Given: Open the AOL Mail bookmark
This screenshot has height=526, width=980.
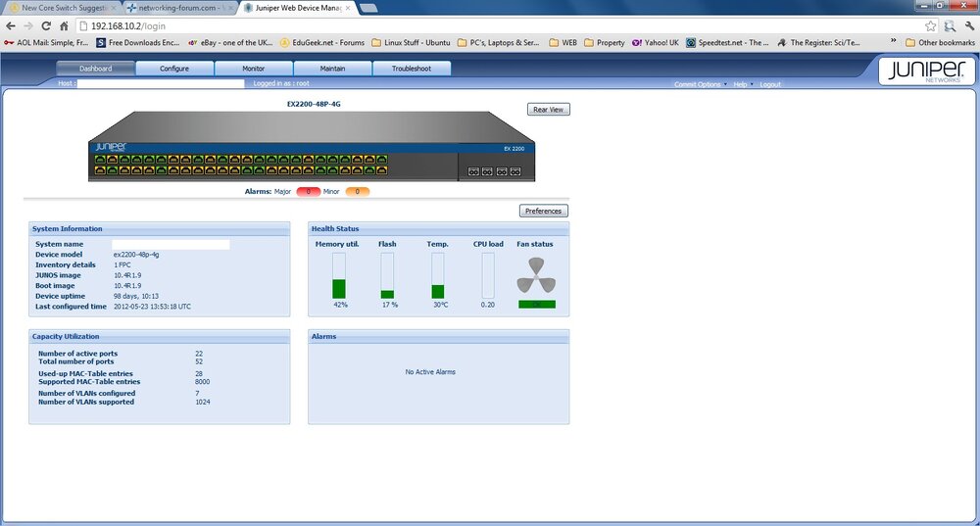Looking at the screenshot, I should (46, 42).
